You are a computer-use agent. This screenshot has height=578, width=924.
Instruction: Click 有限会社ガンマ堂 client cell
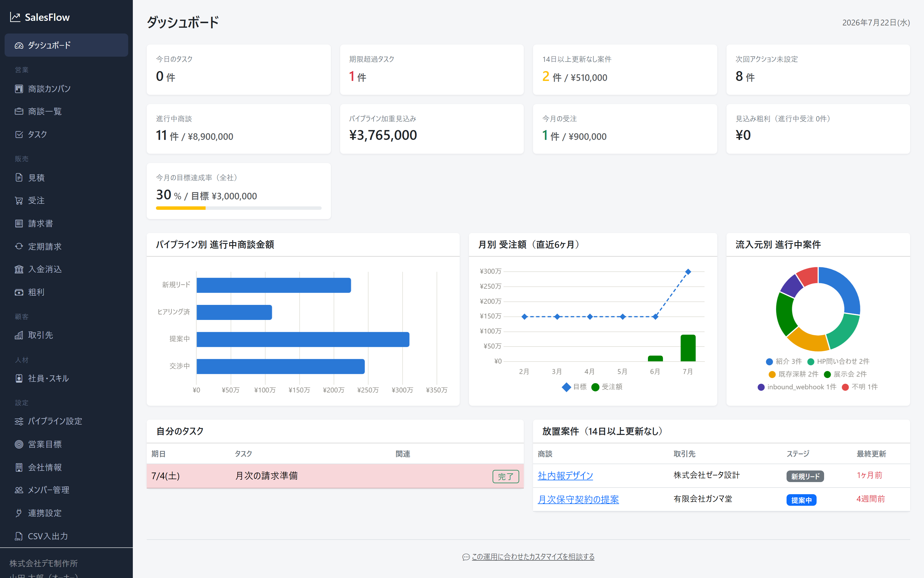[703, 499]
